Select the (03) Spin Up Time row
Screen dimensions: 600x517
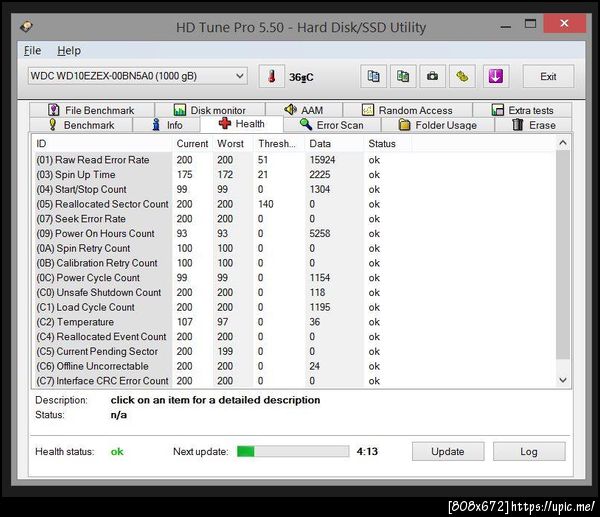point(293,175)
